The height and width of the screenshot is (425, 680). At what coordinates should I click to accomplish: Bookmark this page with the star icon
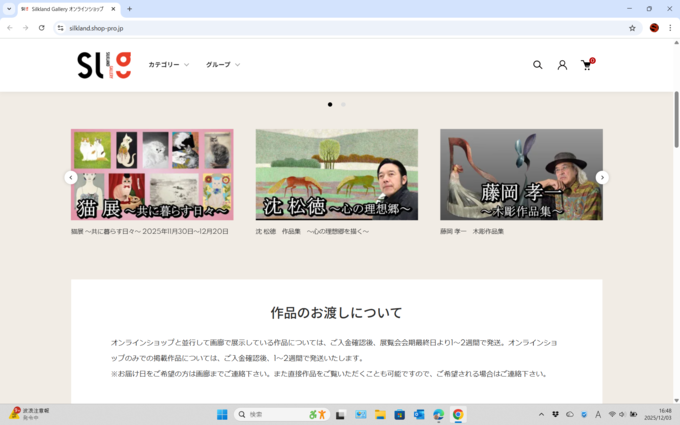[x=632, y=28]
